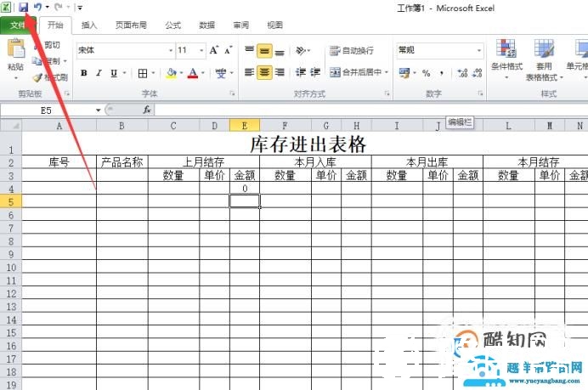Open the number format 常规 dropdown

(x=479, y=50)
